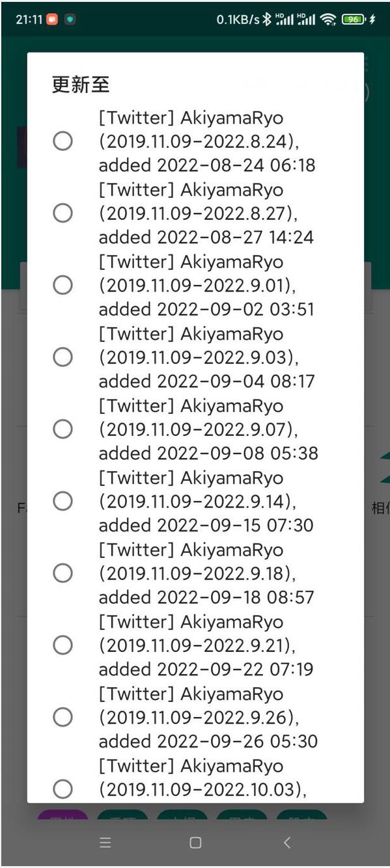The image size is (390, 868).
Task: Select the version added 2022-09-26 05:30
Action: tap(63, 717)
